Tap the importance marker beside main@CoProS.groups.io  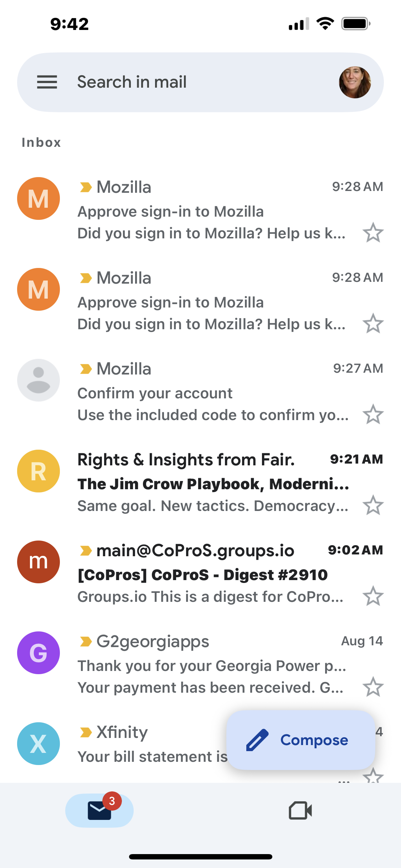(x=86, y=551)
